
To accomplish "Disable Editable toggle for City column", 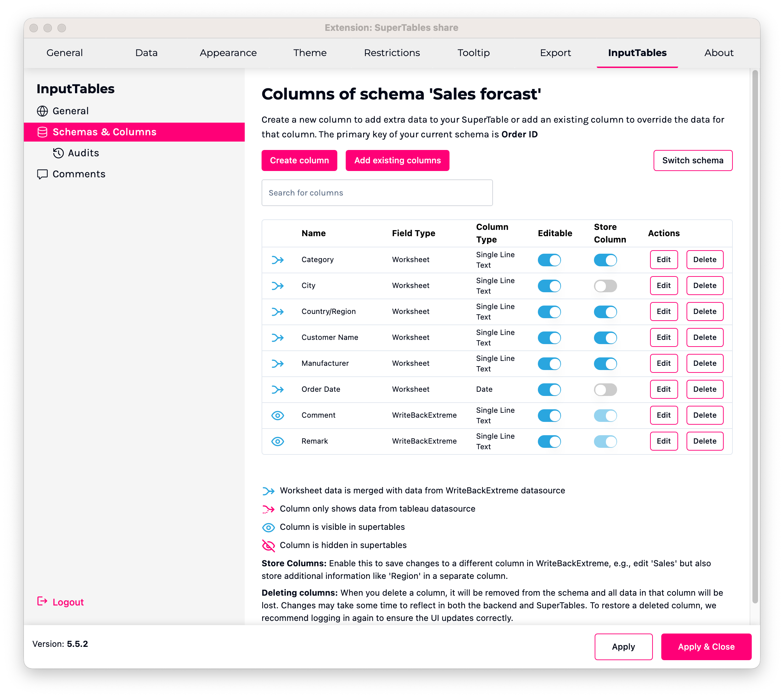I will (549, 286).
